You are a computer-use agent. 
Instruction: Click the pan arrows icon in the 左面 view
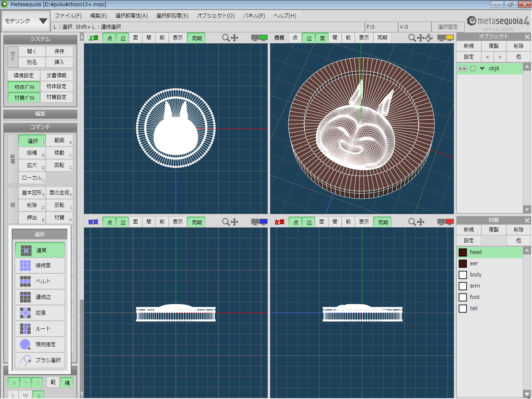(421, 222)
